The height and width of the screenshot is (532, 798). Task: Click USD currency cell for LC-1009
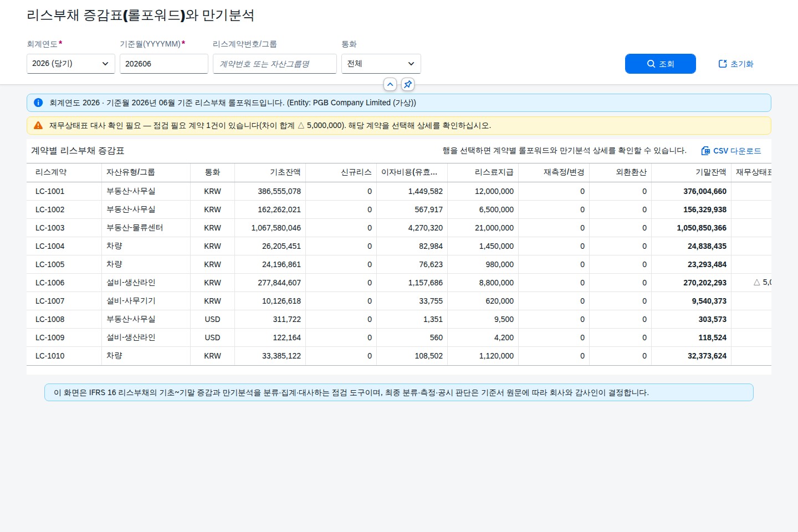coord(212,337)
